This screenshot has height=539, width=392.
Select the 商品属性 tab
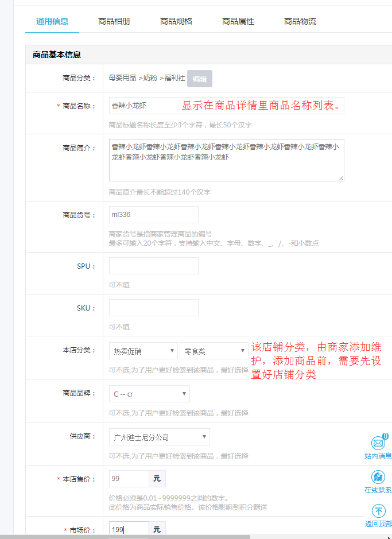[x=238, y=21]
